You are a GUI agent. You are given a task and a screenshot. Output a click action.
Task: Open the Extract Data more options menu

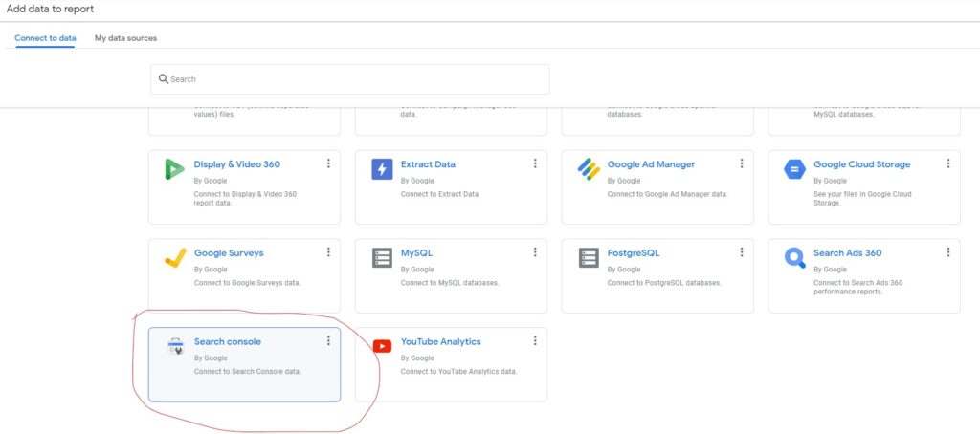535,163
